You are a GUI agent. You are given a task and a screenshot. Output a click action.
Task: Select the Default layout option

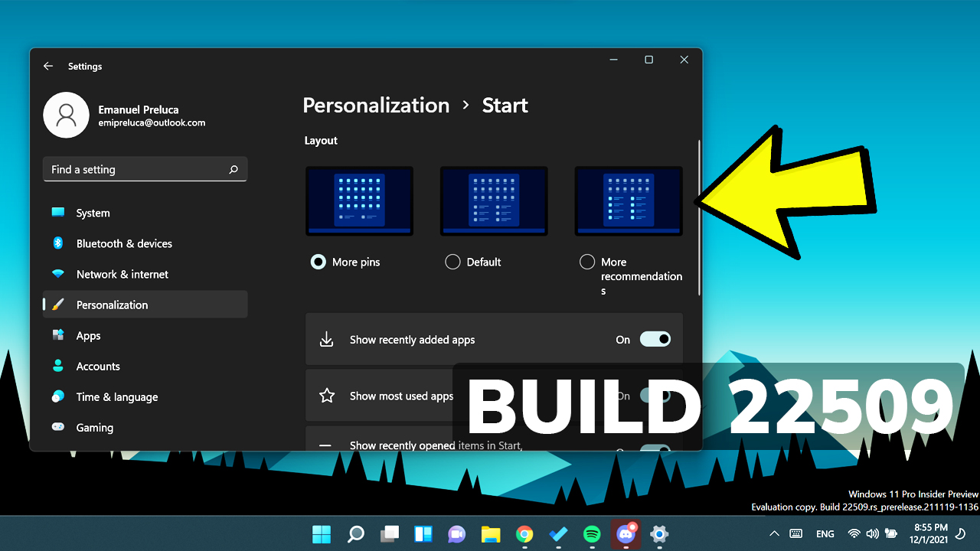click(x=452, y=262)
